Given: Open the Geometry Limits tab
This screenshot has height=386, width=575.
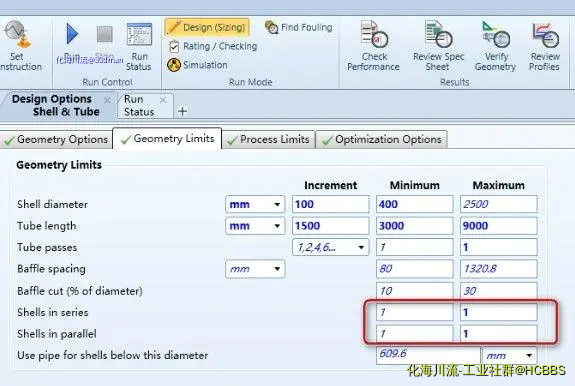Looking at the screenshot, I should [167, 139].
